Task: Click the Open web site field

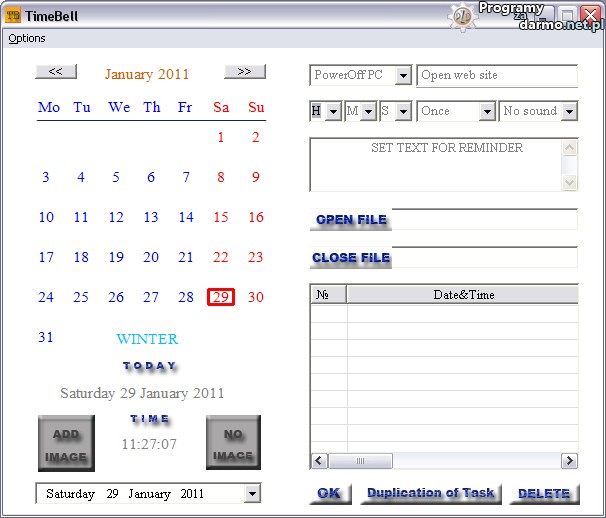Action: [x=496, y=76]
